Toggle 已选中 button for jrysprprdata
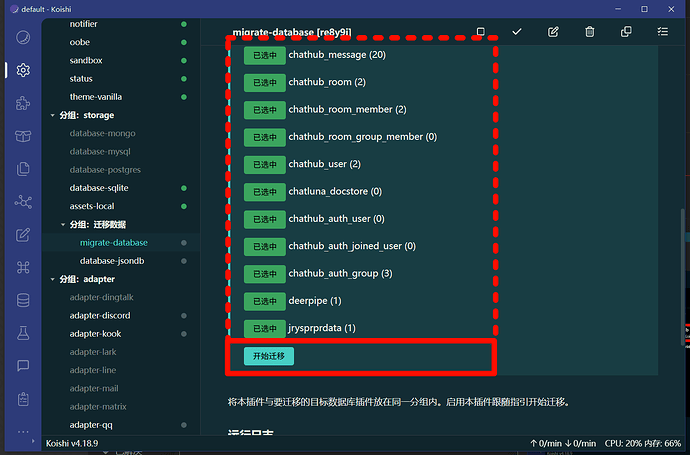Viewport: 690px width, 455px height. click(264, 328)
